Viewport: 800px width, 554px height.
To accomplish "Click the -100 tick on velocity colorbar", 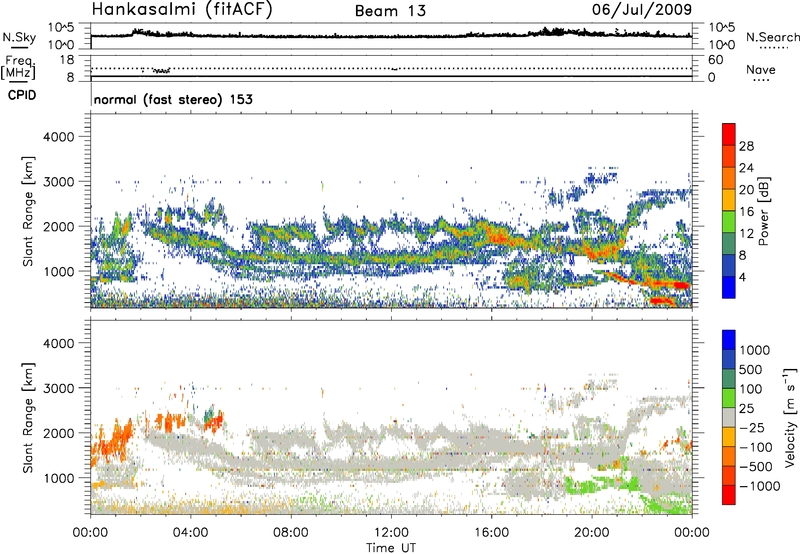I will click(756, 447).
